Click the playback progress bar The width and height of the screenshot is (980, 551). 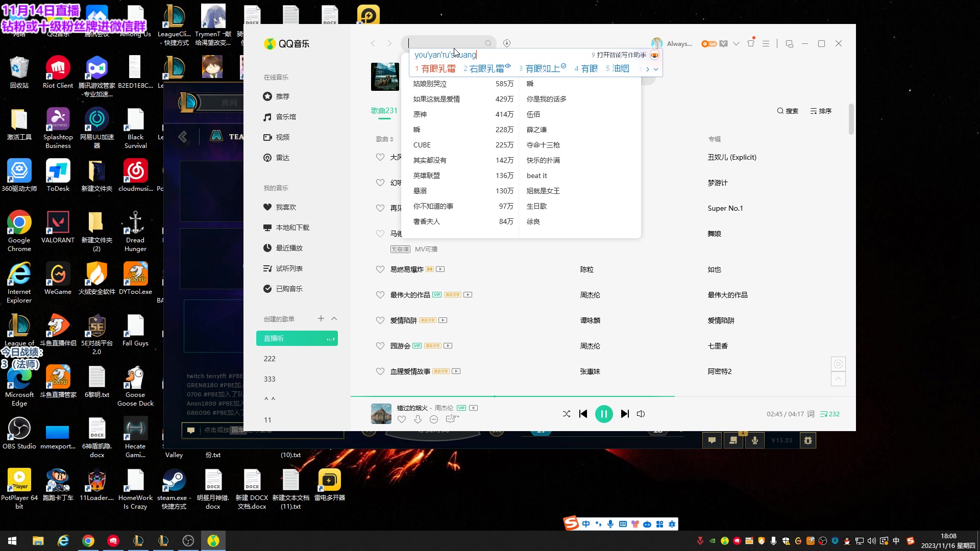click(x=561, y=396)
